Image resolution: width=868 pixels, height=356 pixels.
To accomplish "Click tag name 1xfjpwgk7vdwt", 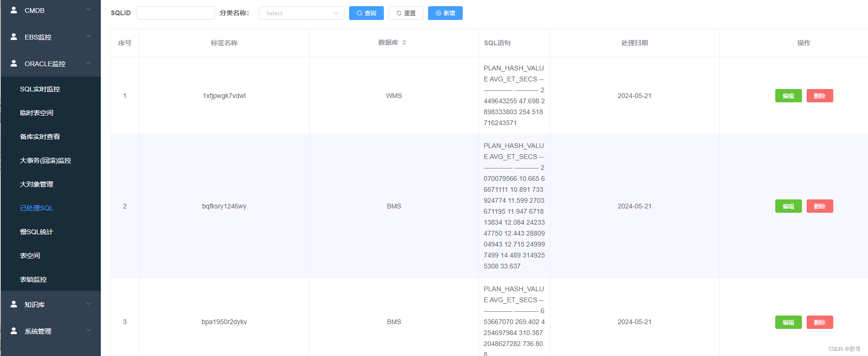I will (x=224, y=96).
